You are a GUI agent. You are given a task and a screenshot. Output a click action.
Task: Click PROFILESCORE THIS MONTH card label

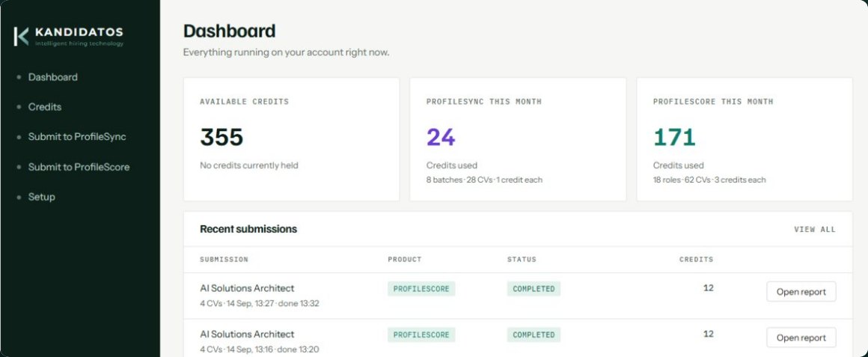tap(713, 102)
